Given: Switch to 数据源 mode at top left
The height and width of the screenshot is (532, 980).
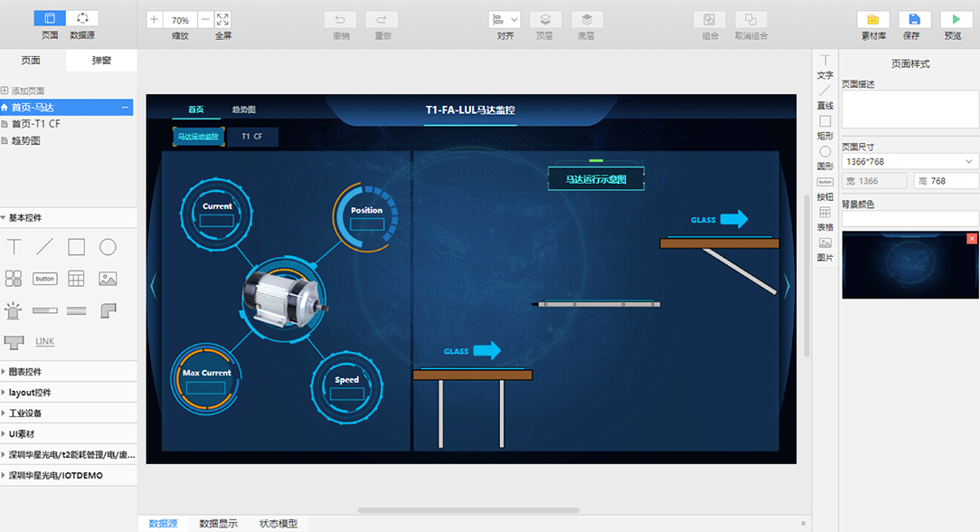Looking at the screenshot, I should coord(82,19).
